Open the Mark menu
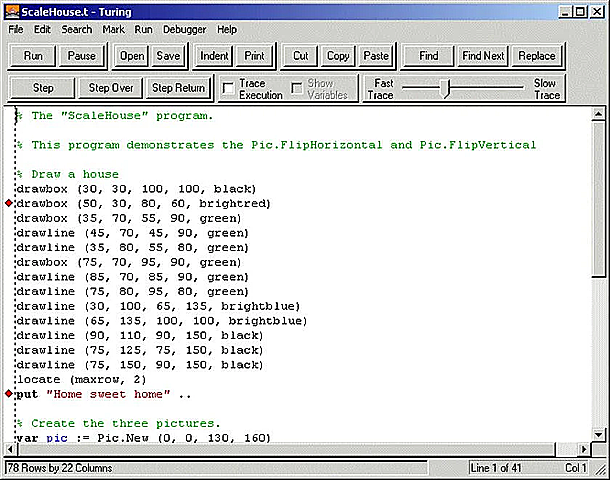Viewport: 610px width, 480px height. coord(113,30)
